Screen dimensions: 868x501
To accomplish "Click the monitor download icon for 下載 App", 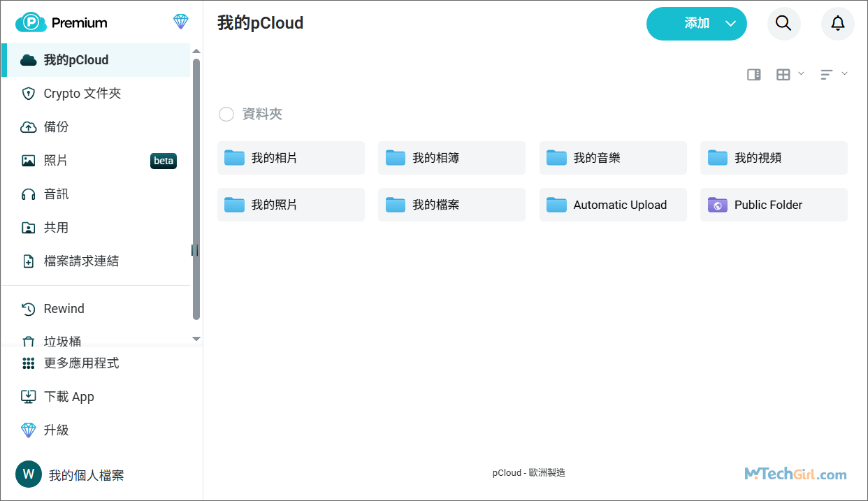I will click(x=28, y=397).
